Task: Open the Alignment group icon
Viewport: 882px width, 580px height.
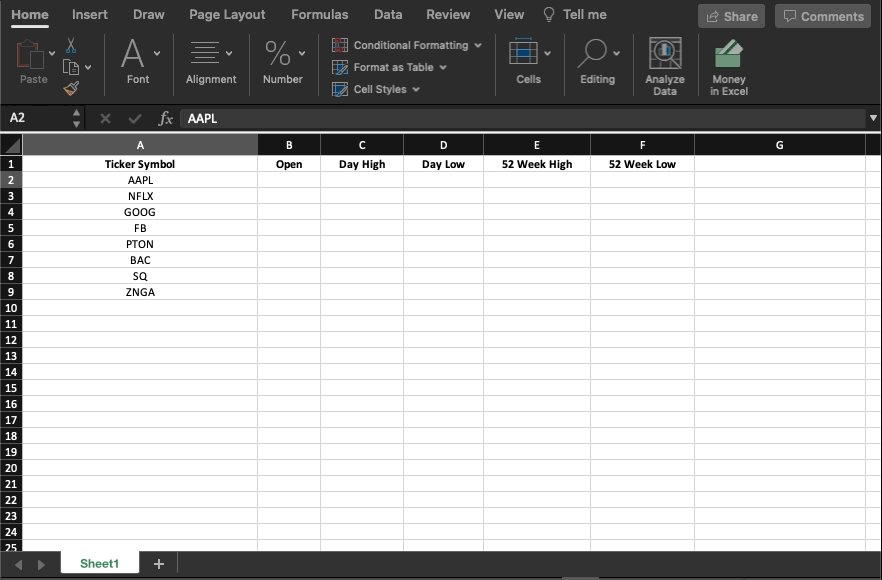Action: 205,53
